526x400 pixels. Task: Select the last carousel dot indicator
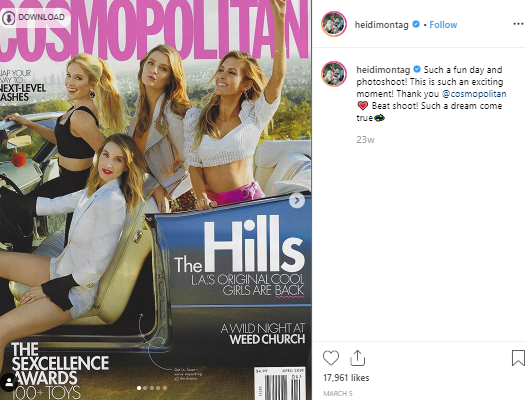(165, 388)
